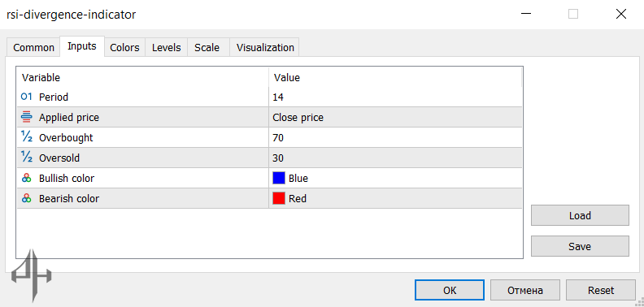This screenshot has width=644, height=307.
Task: Click the fraction icon beside Overbought
Action: (x=26, y=137)
